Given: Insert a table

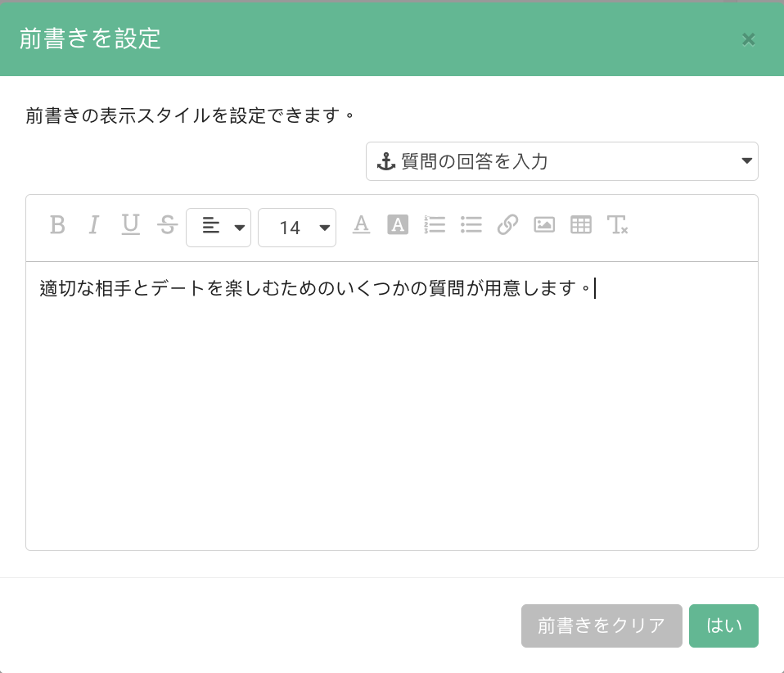Looking at the screenshot, I should coord(581,225).
